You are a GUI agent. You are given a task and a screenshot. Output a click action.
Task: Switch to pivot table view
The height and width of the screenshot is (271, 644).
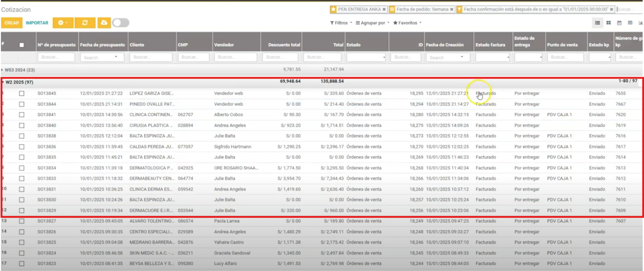click(x=630, y=23)
